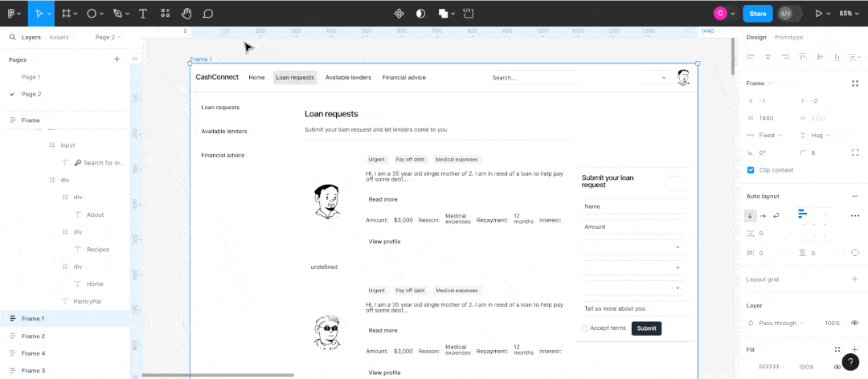This screenshot has width=868, height=379.
Task: Click the Create component icon
Action: 399,14
